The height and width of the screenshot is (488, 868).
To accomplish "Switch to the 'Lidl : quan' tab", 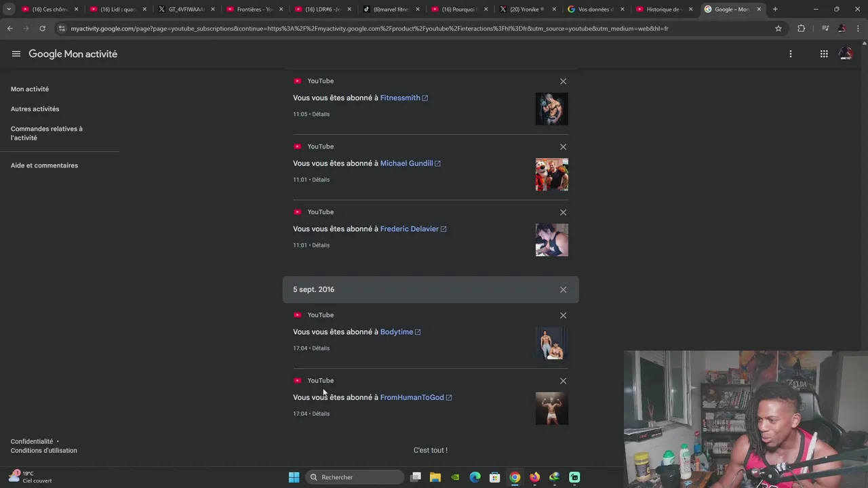I will click(117, 9).
